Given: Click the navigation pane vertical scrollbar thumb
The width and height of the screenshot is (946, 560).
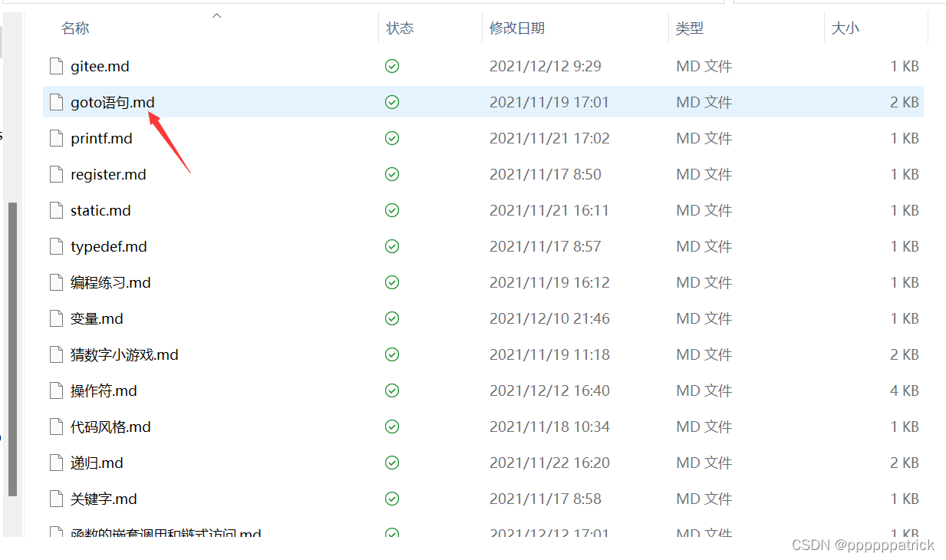Looking at the screenshot, I should coord(12,349).
